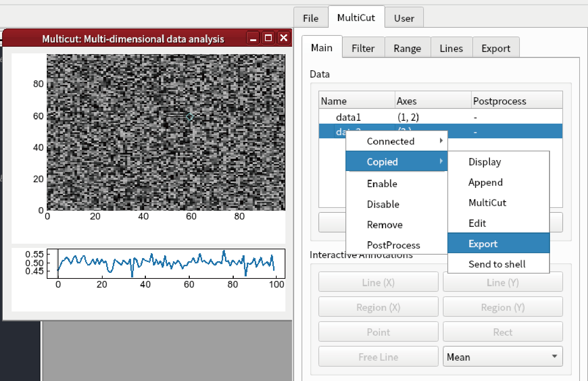Click Enable in the context menu
Image resolution: width=588 pixels, height=381 pixels.
coord(396,184)
